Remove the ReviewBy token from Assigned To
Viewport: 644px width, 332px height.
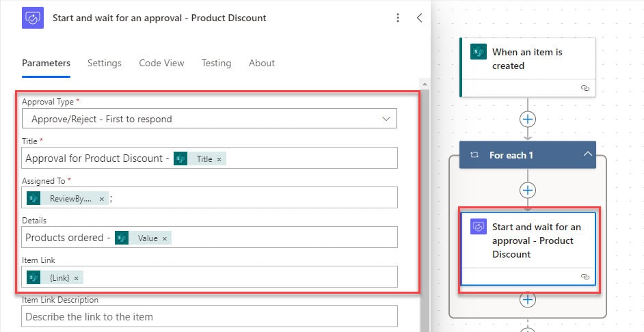click(x=102, y=199)
